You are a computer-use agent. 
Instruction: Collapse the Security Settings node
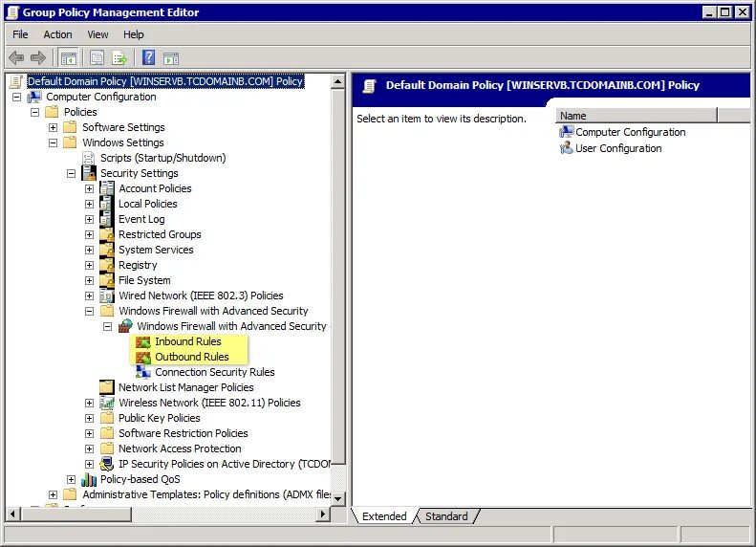(72, 174)
